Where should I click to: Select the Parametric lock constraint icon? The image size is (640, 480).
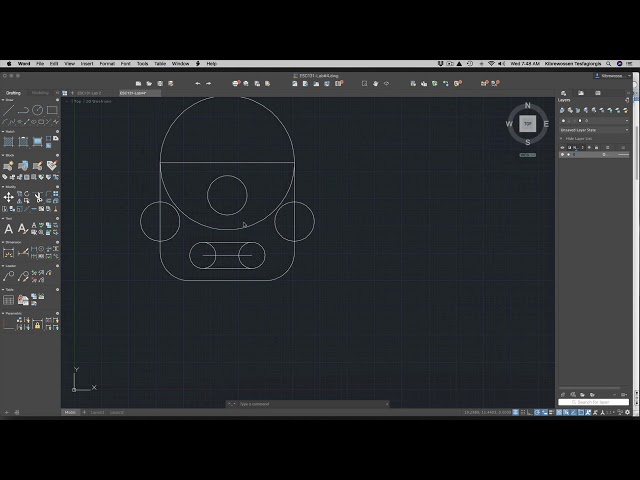(x=38, y=325)
